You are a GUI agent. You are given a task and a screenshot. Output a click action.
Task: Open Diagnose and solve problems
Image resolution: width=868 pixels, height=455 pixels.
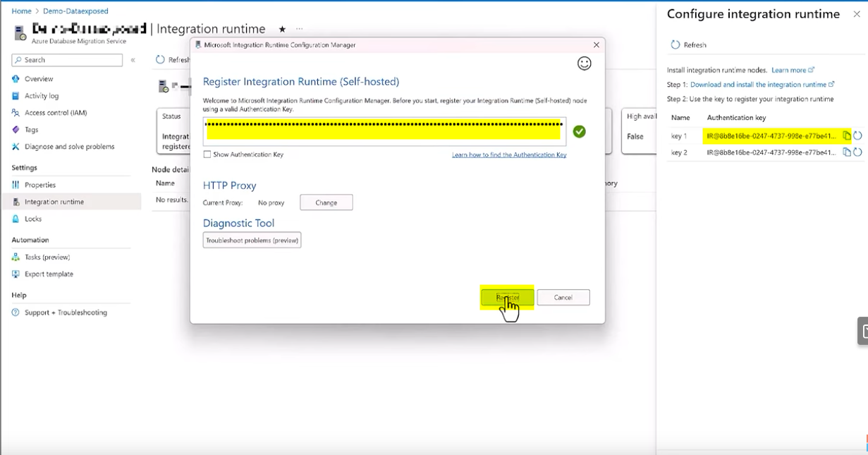click(x=69, y=147)
